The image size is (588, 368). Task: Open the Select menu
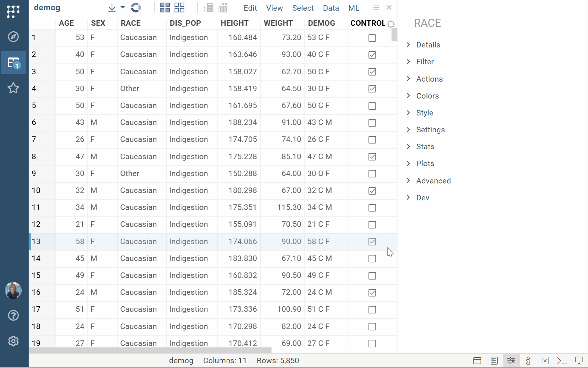[303, 8]
